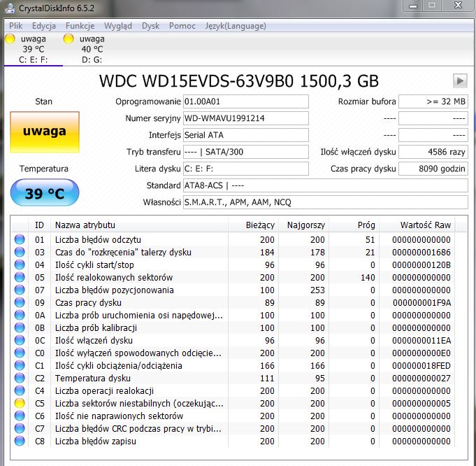Click the Bieżący column header
476x466 pixels.
(x=254, y=225)
